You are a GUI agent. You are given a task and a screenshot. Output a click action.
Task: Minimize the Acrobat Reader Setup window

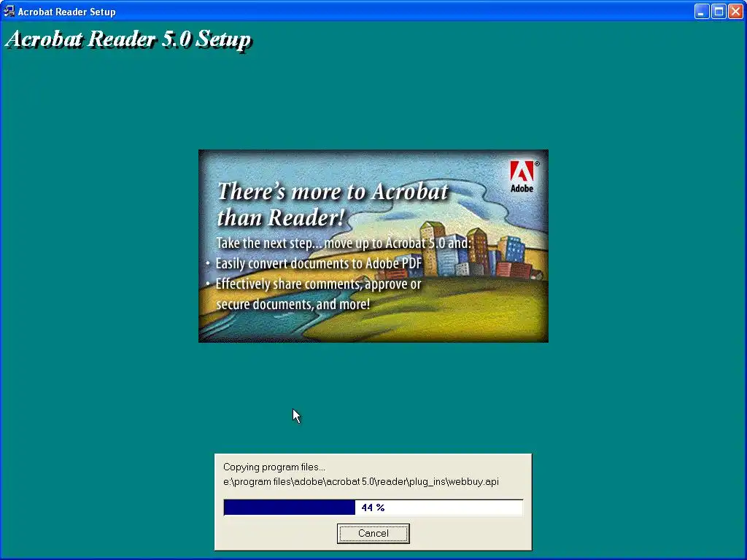coord(701,12)
